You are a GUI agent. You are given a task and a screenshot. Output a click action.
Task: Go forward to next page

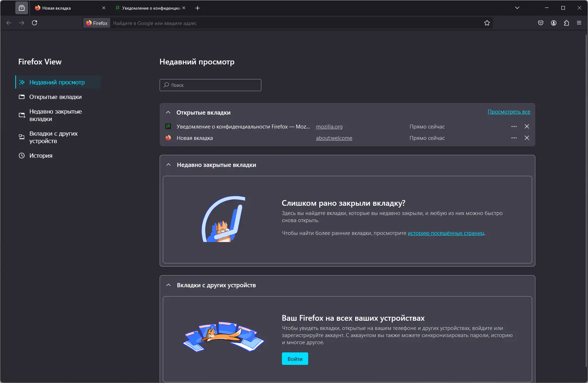point(22,23)
